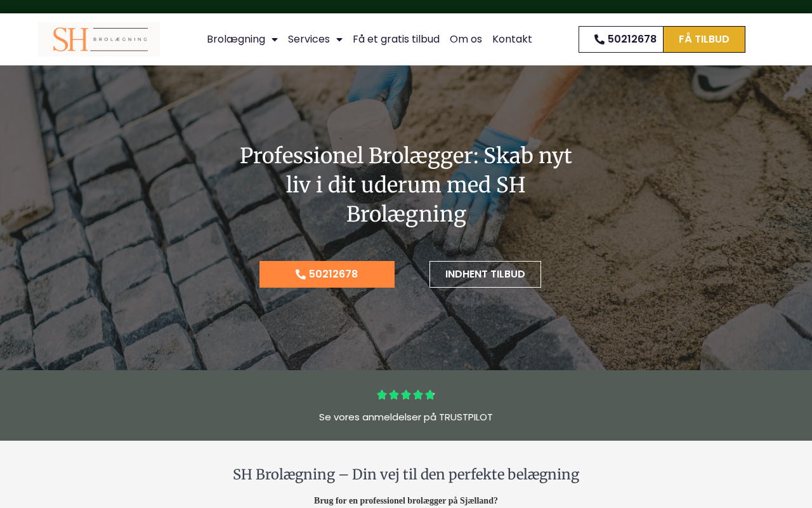Click the third Trustpilot star
This screenshot has width=812, height=508.
[406, 395]
